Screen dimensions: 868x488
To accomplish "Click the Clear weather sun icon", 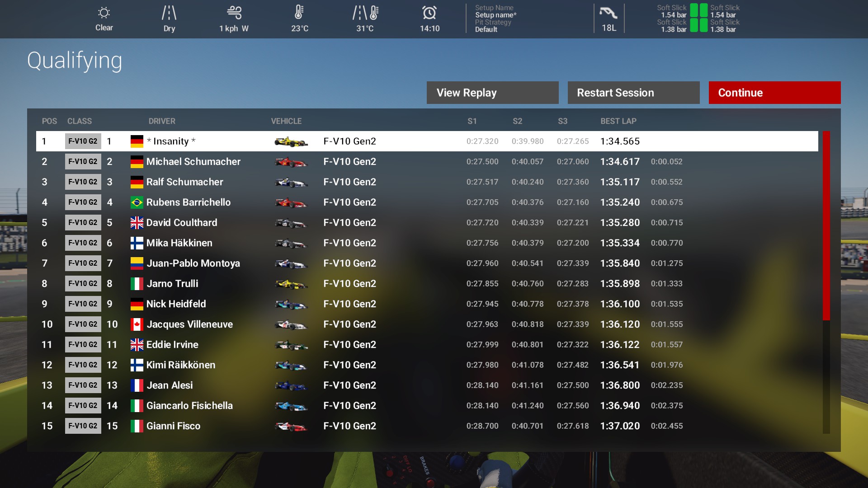I will (104, 13).
